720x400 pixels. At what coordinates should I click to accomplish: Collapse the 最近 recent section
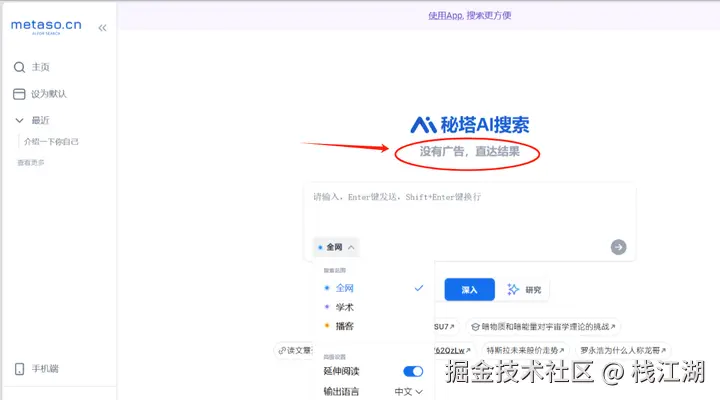pyautogui.click(x=32, y=120)
